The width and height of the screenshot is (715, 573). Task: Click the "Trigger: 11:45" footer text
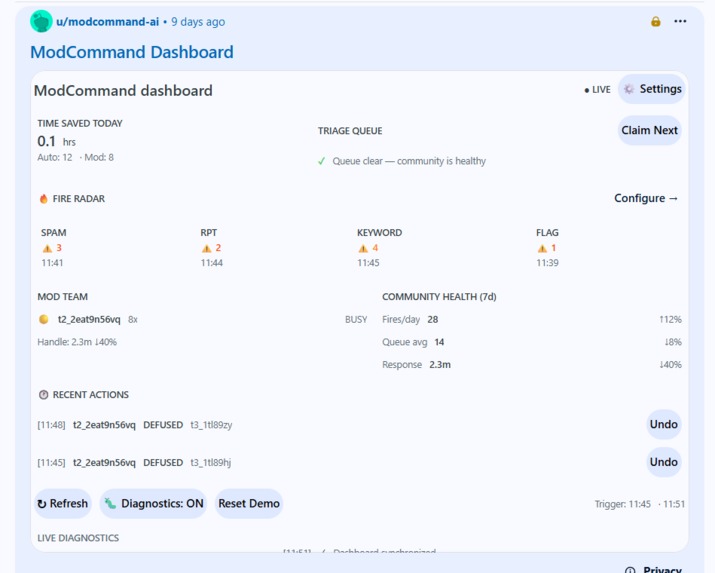(622, 504)
